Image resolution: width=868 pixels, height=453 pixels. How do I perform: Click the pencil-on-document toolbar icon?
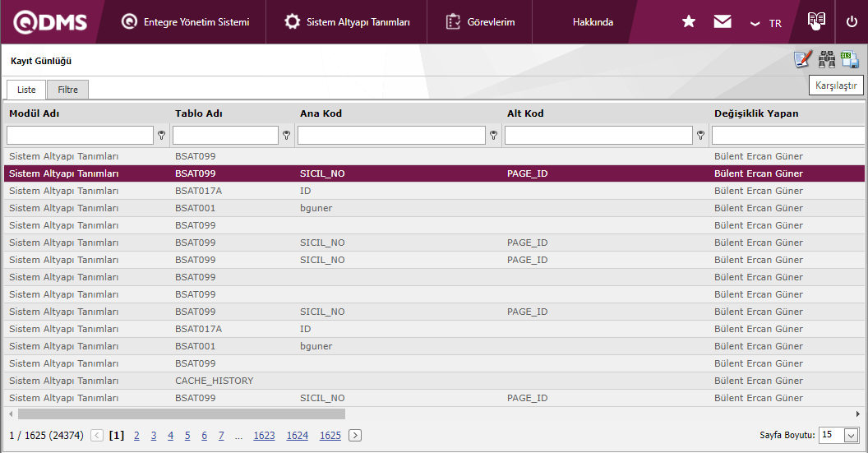(802, 60)
